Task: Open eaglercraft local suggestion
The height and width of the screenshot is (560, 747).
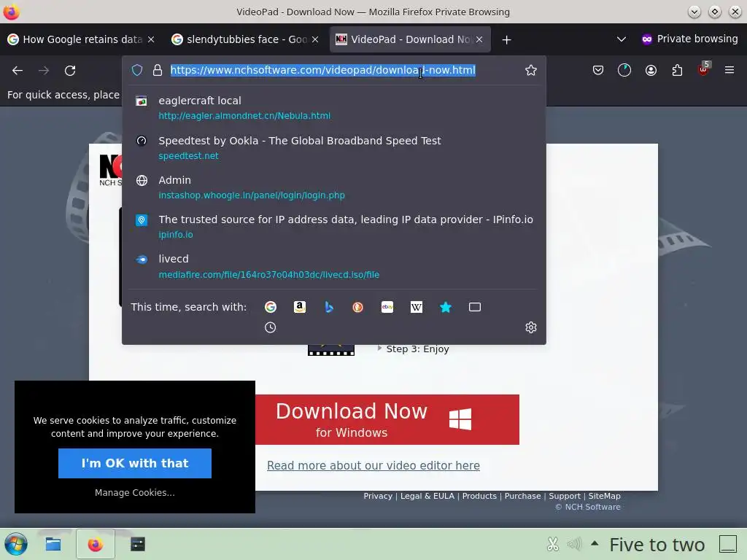Action: click(333, 108)
